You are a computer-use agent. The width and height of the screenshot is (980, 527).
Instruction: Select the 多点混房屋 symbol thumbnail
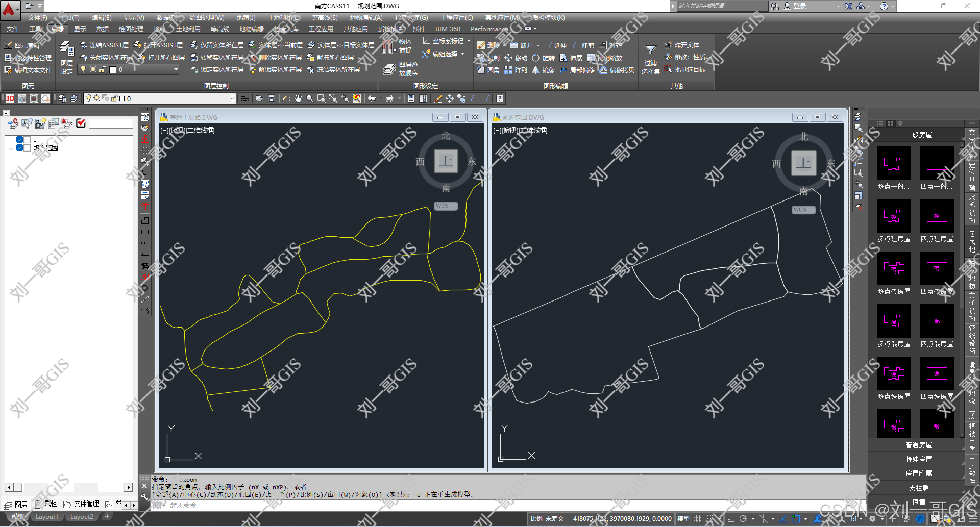894,321
